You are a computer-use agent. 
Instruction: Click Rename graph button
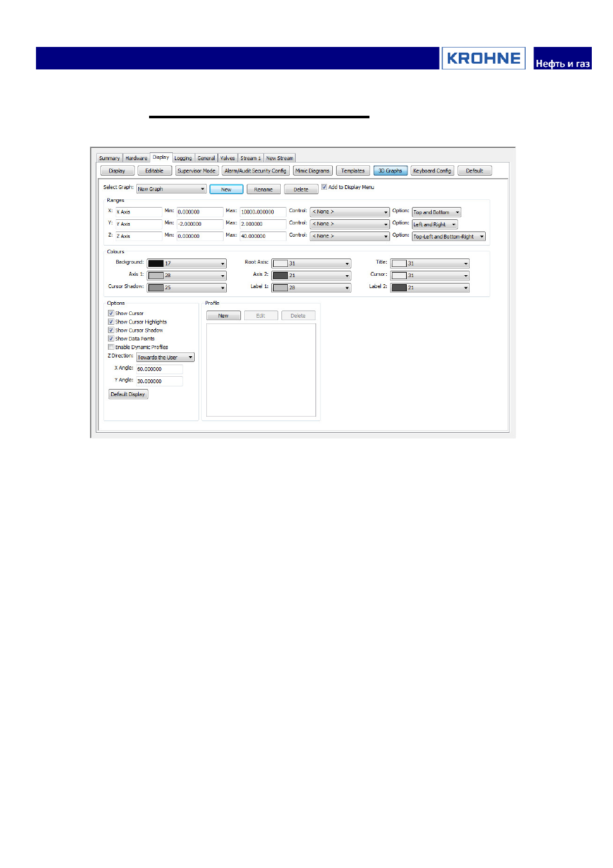(263, 190)
